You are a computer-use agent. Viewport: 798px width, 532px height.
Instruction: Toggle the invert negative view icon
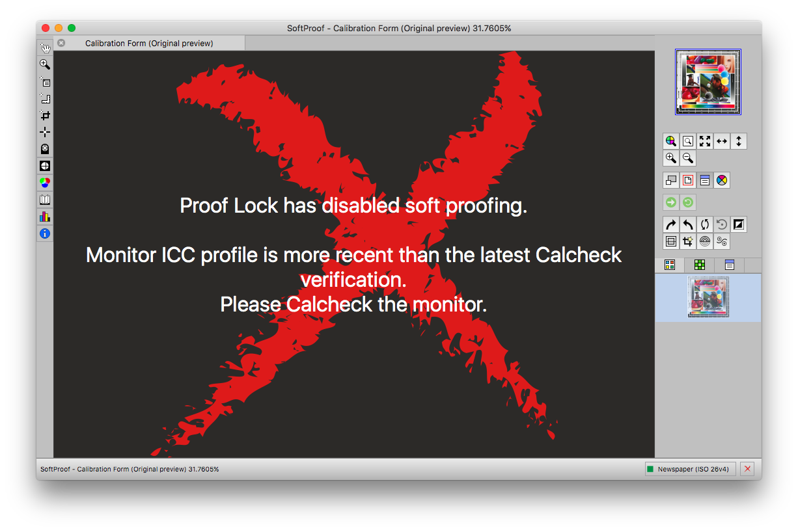pos(739,225)
